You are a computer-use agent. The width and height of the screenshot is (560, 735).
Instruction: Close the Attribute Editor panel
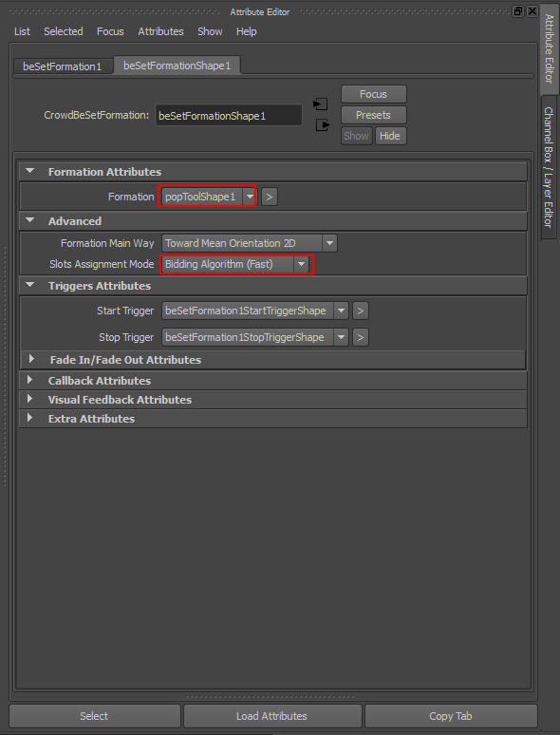(532, 11)
